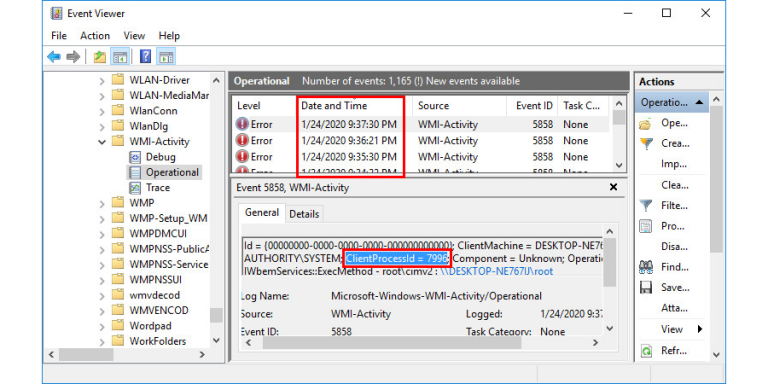The image size is (768, 384).
Task: Switch to the Details tab
Action: point(304,214)
